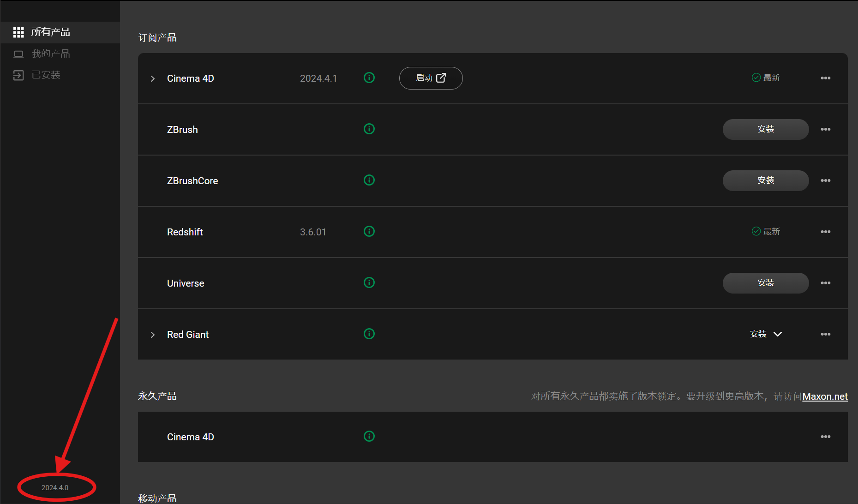Open more options for Cinema 4D 2024.4.1

(826, 78)
